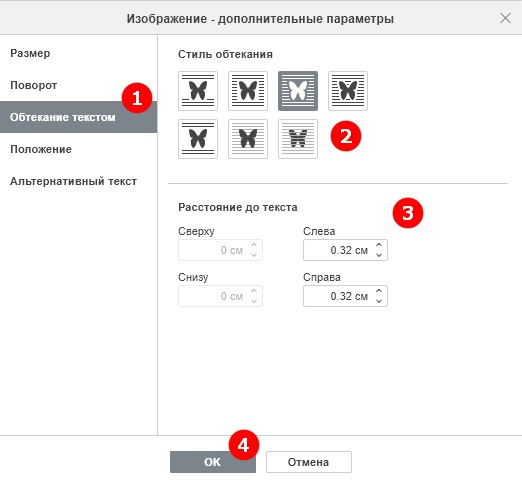The image size is (522, 483).
Task: Click the Слева label
Action: 319,231
